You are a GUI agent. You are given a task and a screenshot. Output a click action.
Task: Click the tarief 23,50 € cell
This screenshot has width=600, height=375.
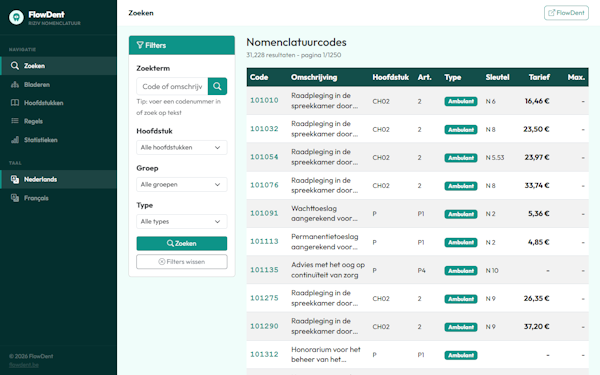[536, 129]
